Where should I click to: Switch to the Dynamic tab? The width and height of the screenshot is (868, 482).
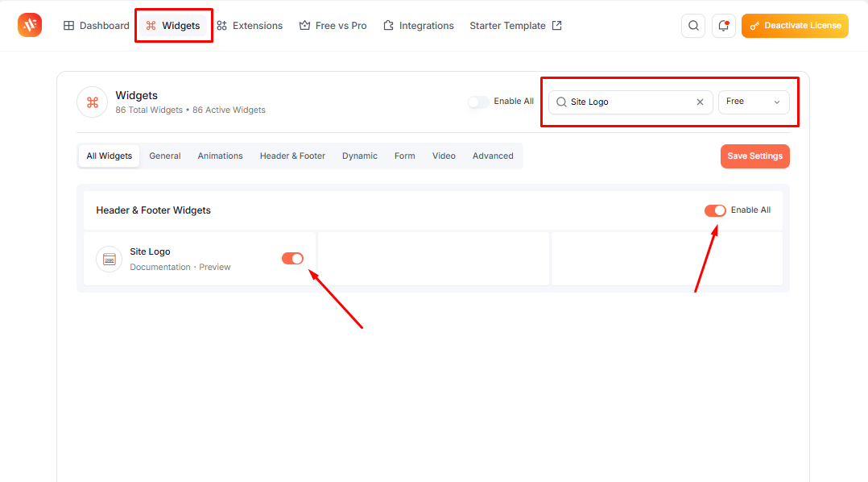pos(360,156)
